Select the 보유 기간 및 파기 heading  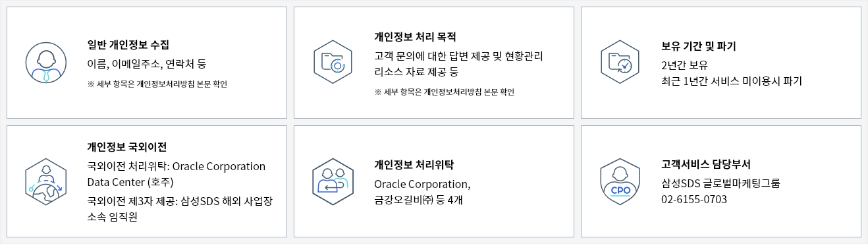(x=698, y=47)
